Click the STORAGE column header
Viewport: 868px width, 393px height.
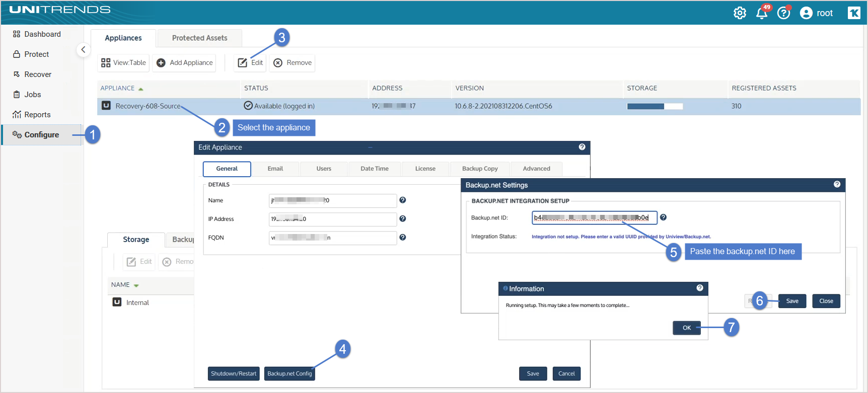click(642, 88)
